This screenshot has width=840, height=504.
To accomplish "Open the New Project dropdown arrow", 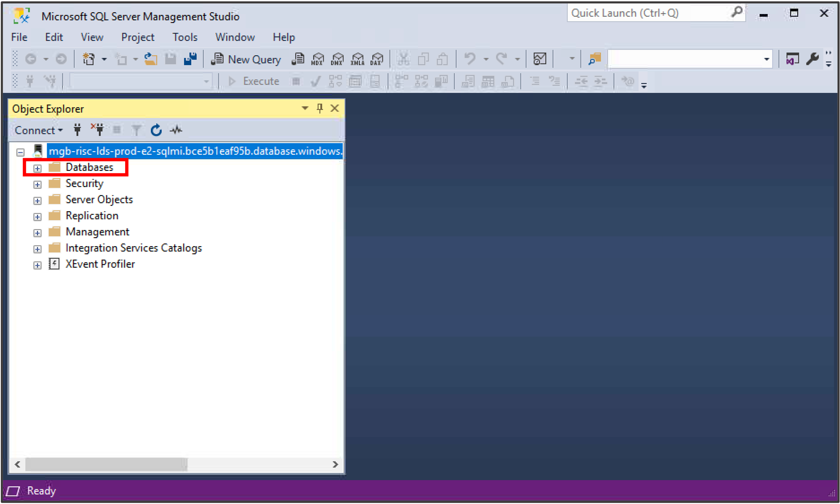I will (104, 59).
